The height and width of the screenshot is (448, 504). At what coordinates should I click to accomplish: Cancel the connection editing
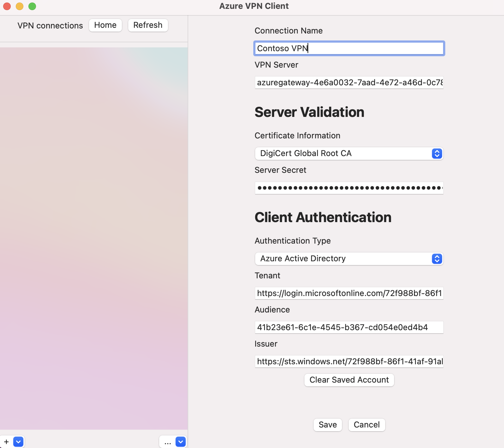click(367, 425)
